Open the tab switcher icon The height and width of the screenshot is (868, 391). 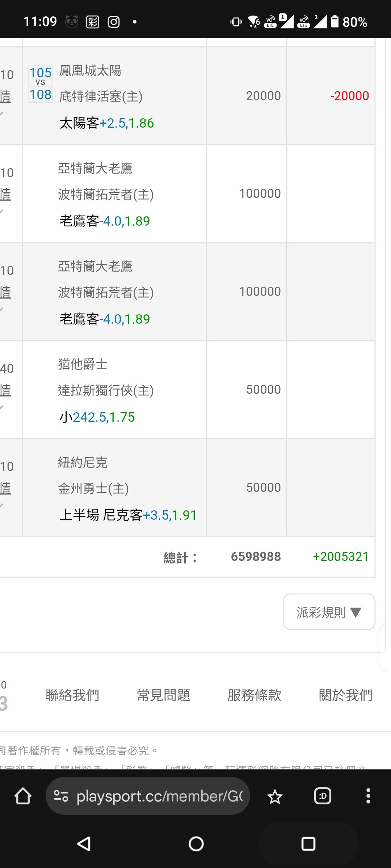click(323, 796)
